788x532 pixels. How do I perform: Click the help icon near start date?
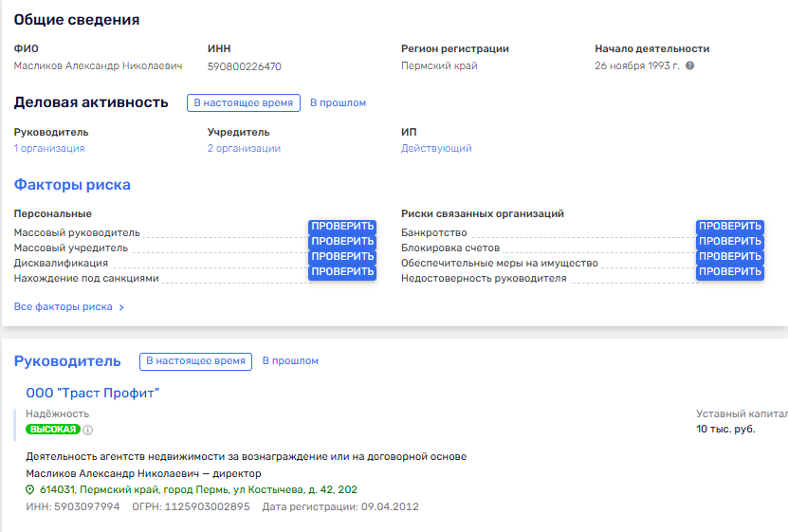(x=689, y=66)
